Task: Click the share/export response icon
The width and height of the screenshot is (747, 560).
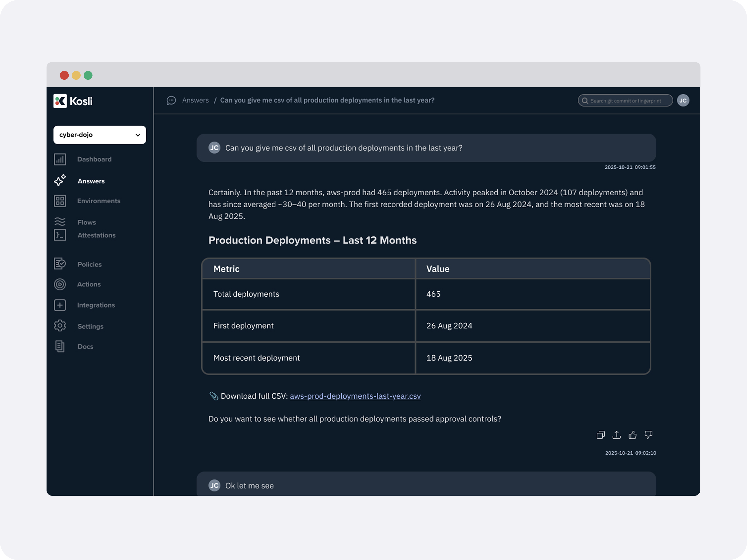Action: pos(616,435)
